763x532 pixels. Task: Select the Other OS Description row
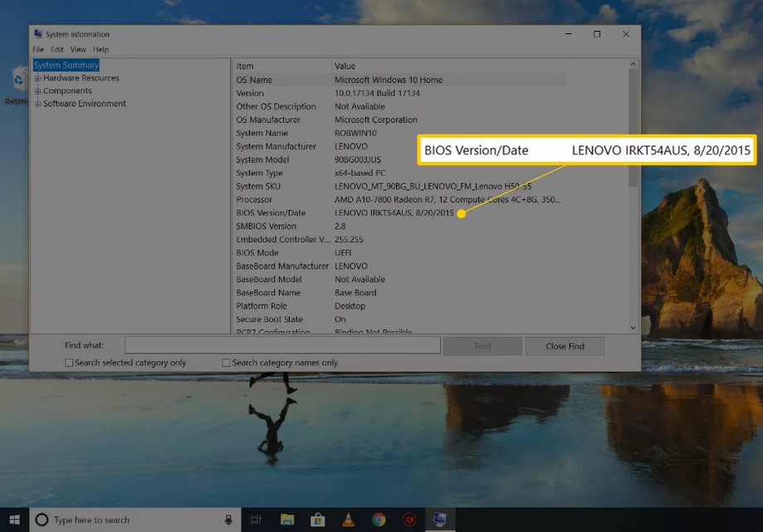[x=399, y=106]
